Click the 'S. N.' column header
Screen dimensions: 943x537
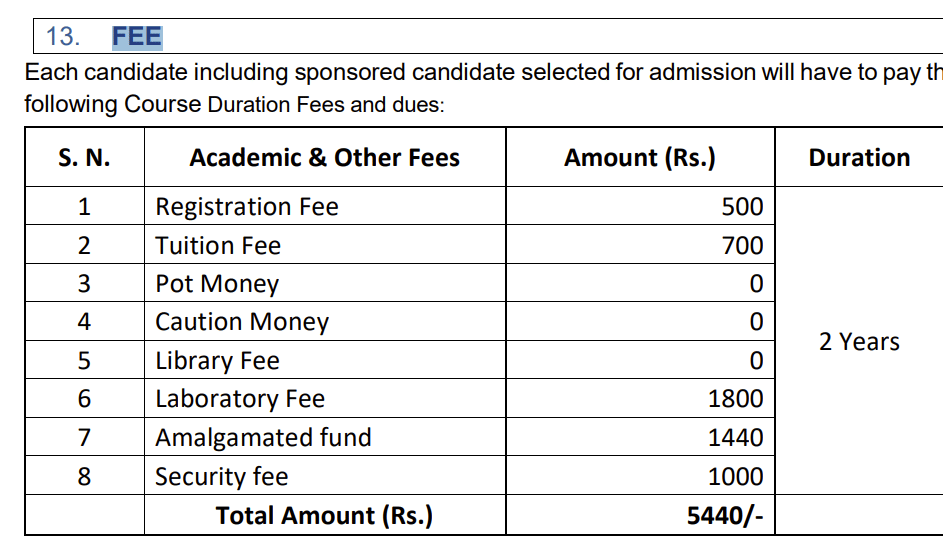coord(84,158)
